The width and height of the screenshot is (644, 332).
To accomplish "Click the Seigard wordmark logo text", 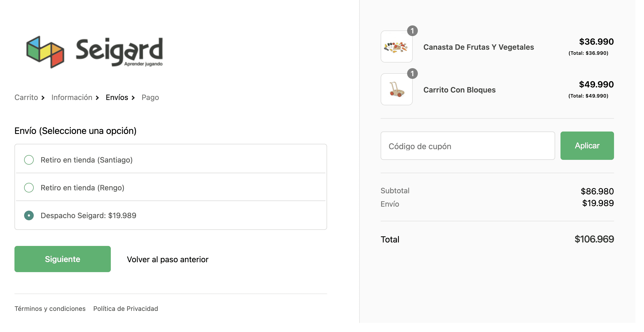I will tap(119, 52).
